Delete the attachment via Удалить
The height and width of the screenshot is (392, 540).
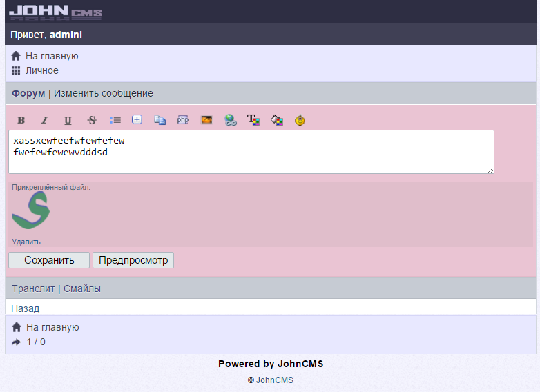click(26, 242)
